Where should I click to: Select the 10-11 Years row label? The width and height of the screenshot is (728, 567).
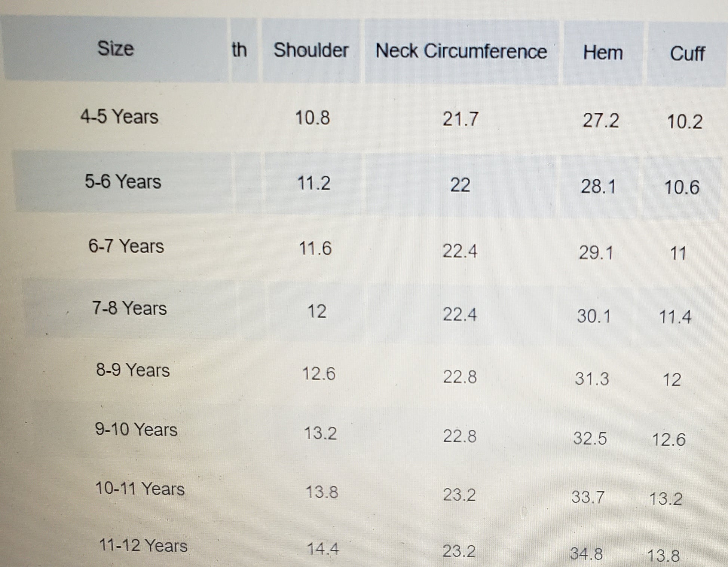click(x=140, y=489)
